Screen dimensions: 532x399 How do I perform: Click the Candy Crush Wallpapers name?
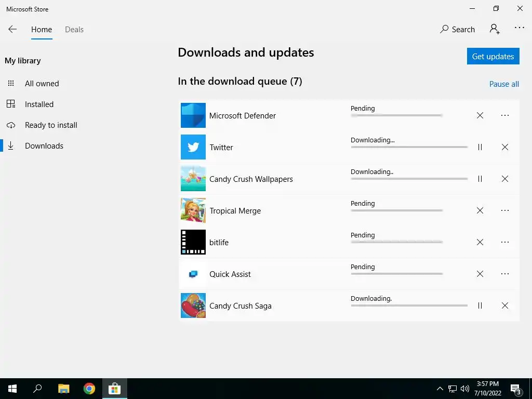tap(251, 179)
